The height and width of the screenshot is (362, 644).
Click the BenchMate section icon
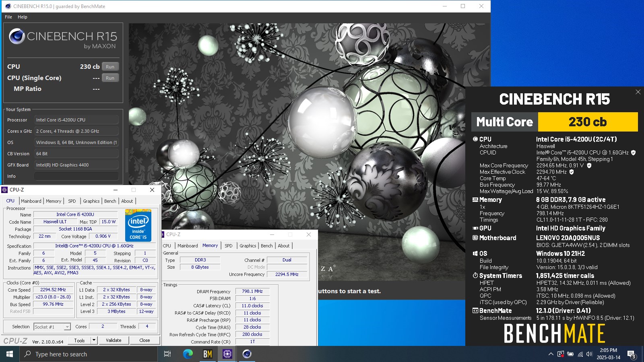coord(475,311)
